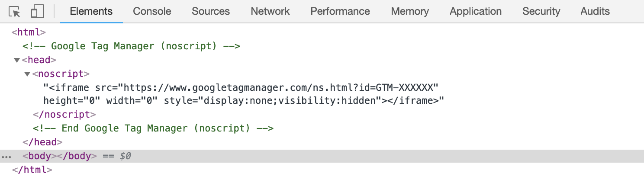Toggle the device toolbar icon
This screenshot has height=186, width=644.
[38, 12]
